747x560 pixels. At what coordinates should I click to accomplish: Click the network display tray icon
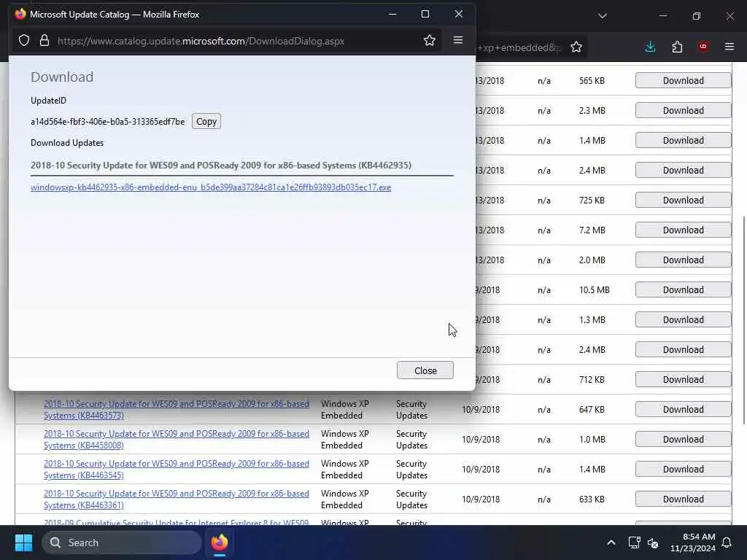point(634,542)
